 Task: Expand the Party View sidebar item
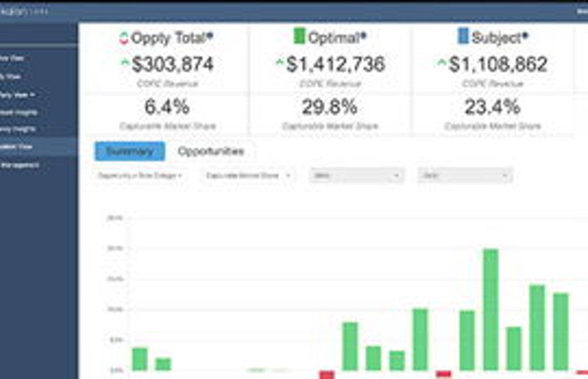click(17, 95)
